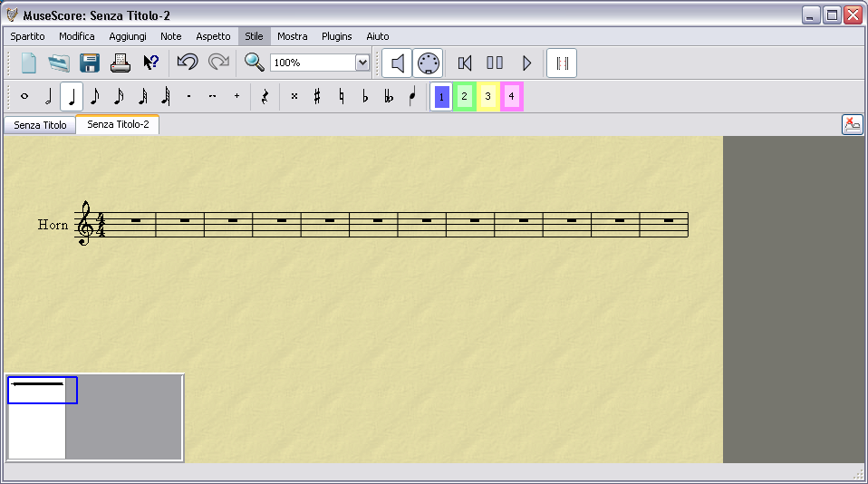Rewind playback to the start
The height and width of the screenshot is (484, 868).
tap(465, 63)
